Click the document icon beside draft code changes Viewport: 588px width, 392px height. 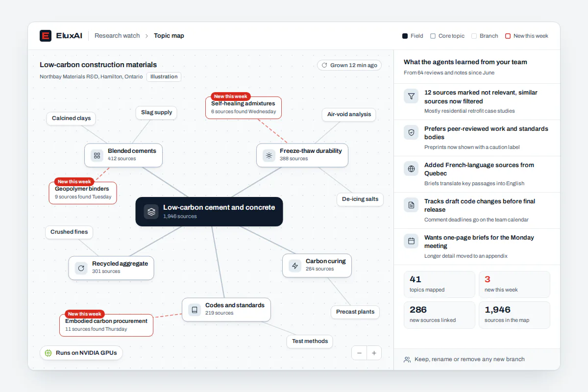411,205
